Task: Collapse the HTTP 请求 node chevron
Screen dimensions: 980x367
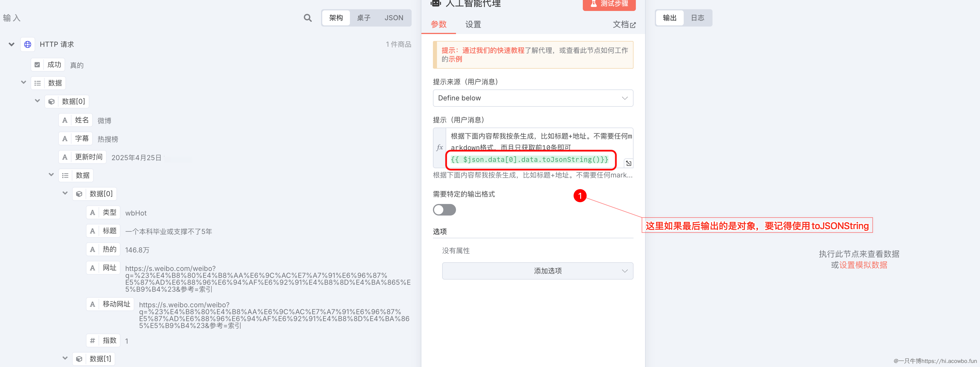Action: click(x=12, y=44)
